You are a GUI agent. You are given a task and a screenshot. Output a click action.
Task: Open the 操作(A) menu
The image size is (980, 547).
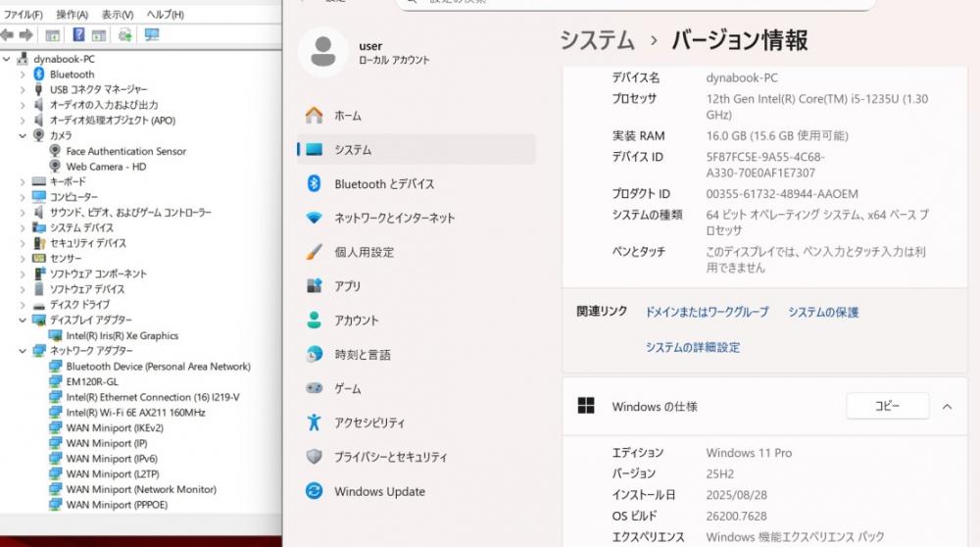[72, 14]
